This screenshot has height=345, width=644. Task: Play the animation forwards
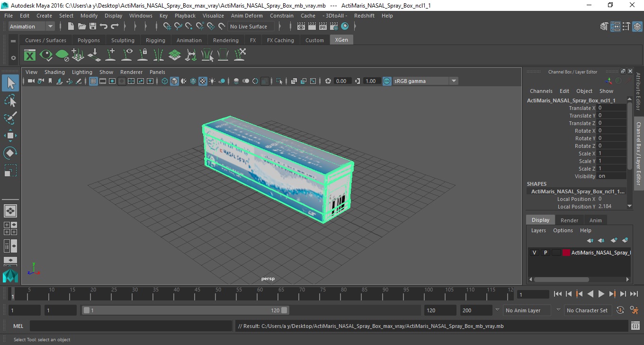(x=601, y=294)
